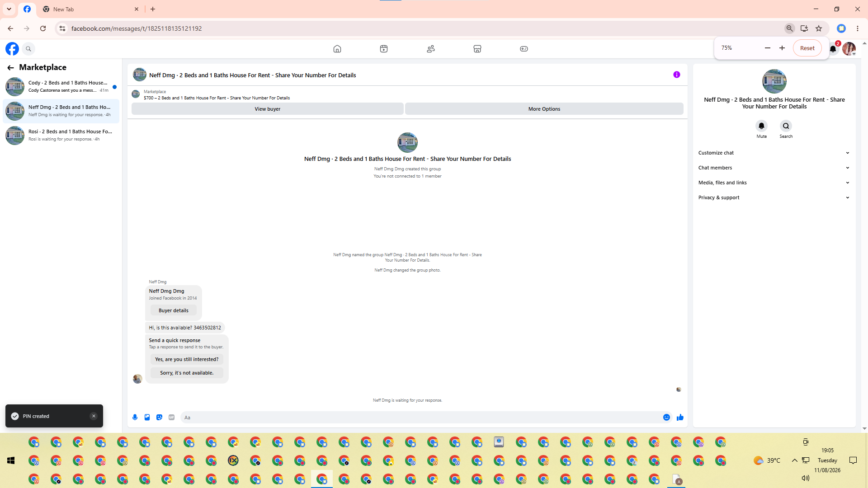The width and height of the screenshot is (868, 488).
Task: Open the Windows Start menu
Action: pos(11,460)
